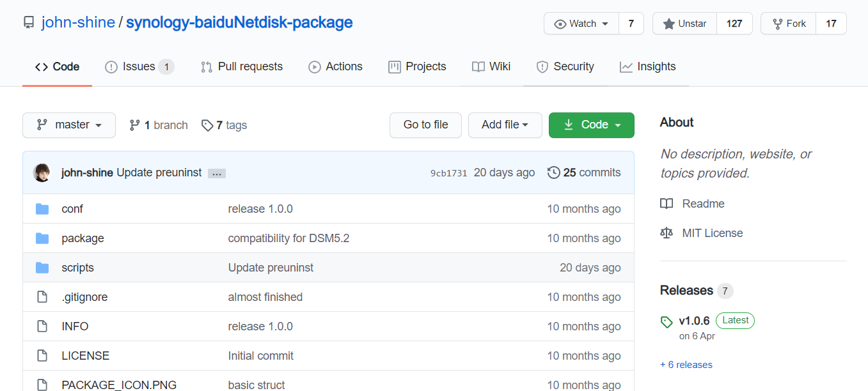Expand the green Code download dropdown
The width and height of the screenshot is (868, 391).
[x=592, y=125]
